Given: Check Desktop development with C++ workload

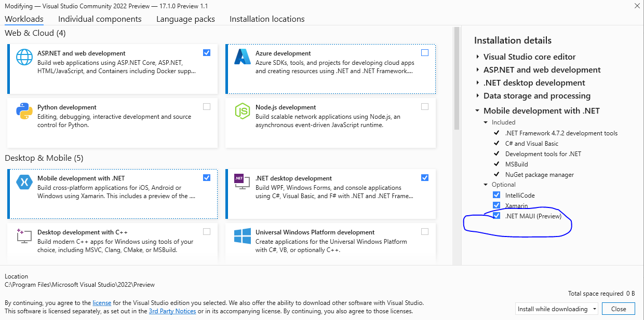Looking at the screenshot, I should 207,231.
